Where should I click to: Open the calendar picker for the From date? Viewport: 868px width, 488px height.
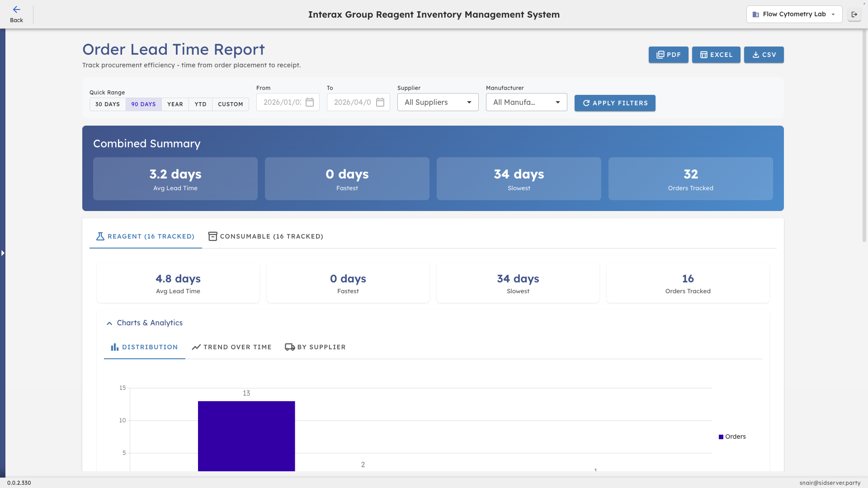(x=310, y=102)
